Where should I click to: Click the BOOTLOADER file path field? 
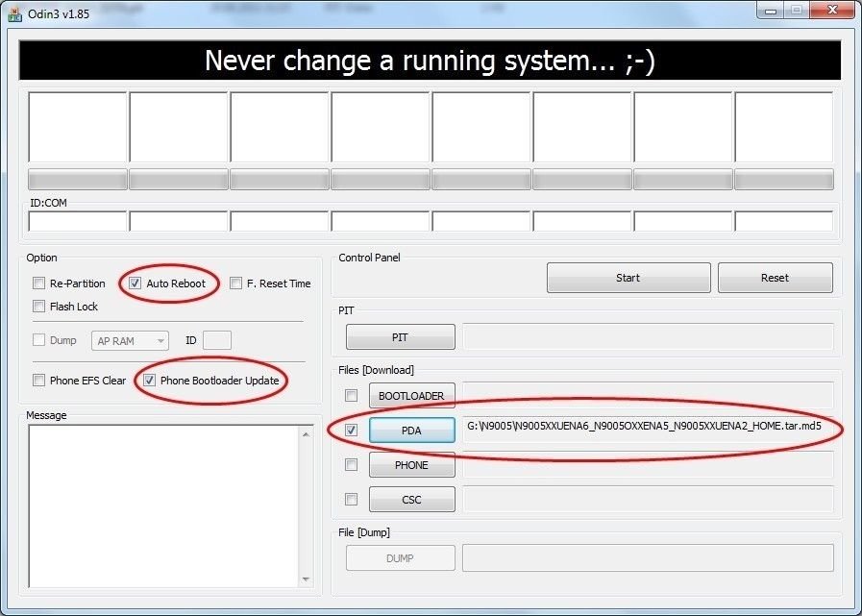click(x=648, y=395)
